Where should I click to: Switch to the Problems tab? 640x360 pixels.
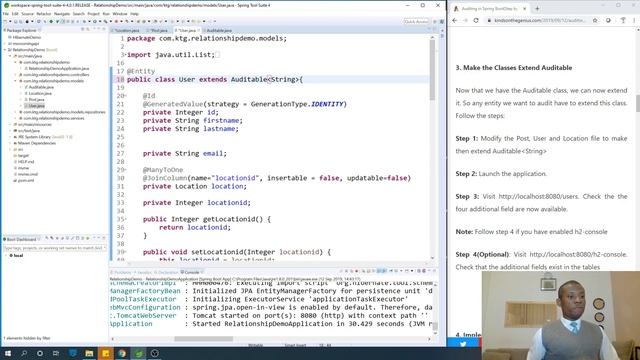pyautogui.click(x=122, y=272)
